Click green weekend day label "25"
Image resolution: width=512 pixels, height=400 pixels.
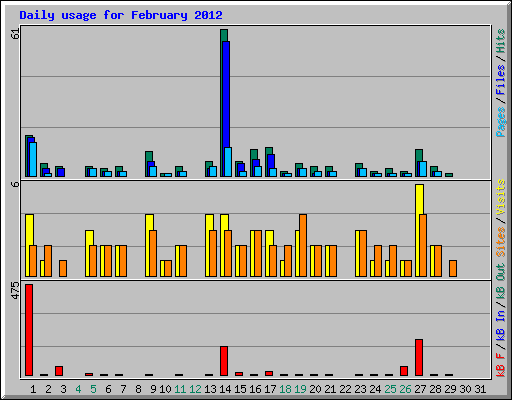[x=390, y=389]
